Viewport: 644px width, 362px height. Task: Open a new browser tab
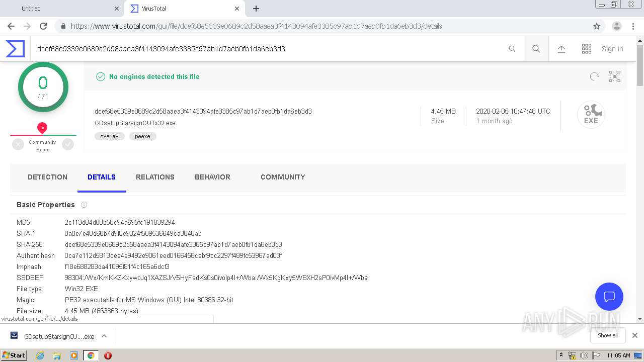tap(256, 9)
